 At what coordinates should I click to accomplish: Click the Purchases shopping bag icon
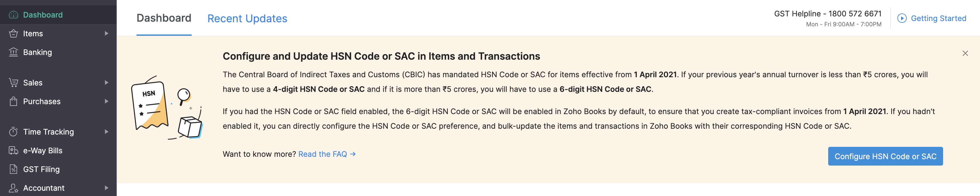[13, 102]
